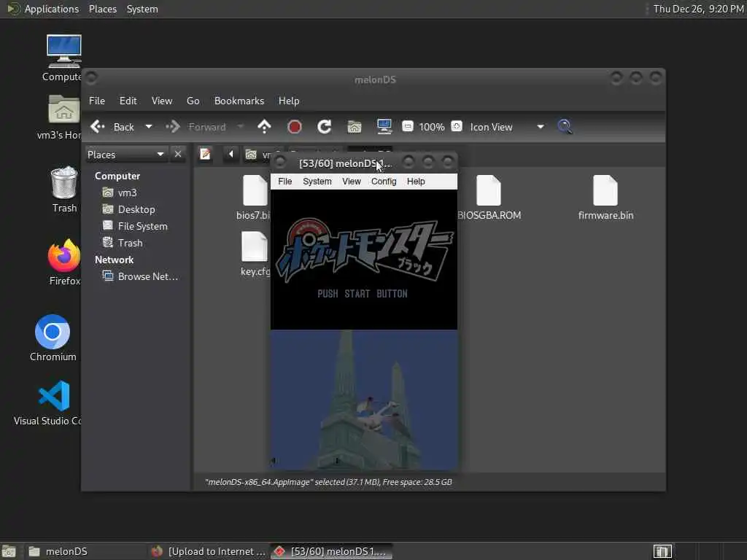Open emulator Config menu
This screenshot has height=560, width=747.
[x=384, y=182]
